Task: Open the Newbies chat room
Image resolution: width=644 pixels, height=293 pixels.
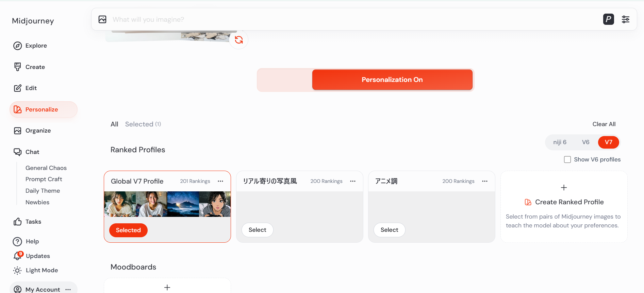Action: click(37, 202)
